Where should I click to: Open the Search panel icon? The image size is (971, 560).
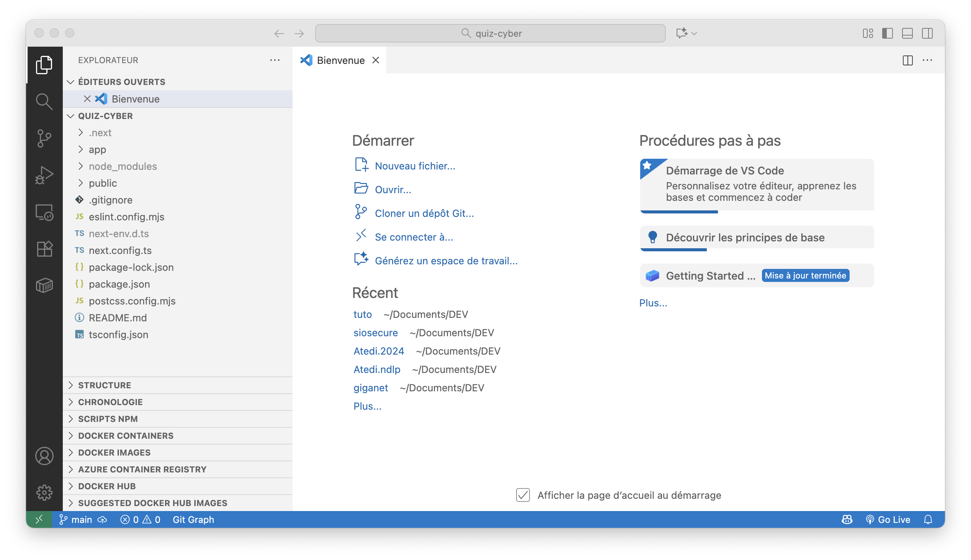pyautogui.click(x=44, y=101)
